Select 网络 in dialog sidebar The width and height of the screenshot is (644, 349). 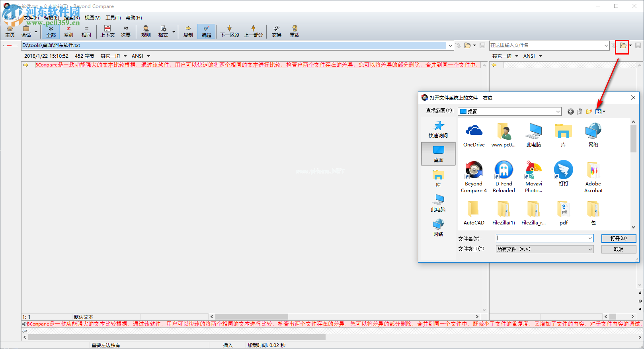[438, 228]
